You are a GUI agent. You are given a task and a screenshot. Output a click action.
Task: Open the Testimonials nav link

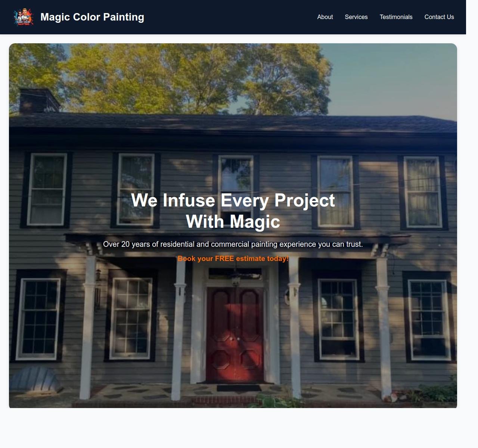396,17
